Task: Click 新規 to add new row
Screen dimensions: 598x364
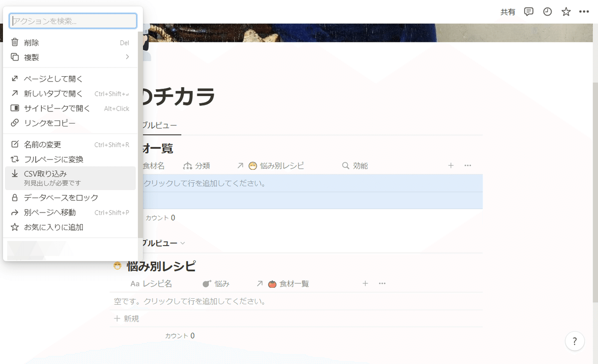Action: click(x=126, y=319)
